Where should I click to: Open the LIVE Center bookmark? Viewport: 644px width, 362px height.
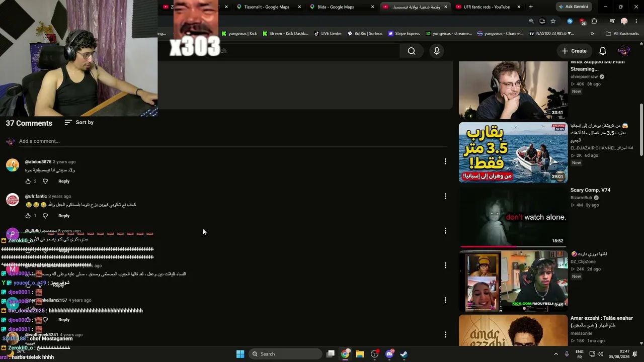pyautogui.click(x=328, y=34)
